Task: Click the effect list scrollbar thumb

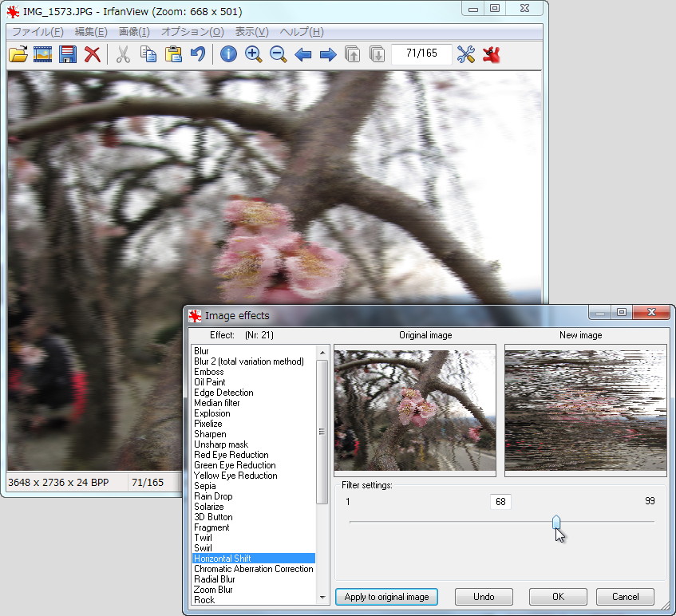Action: tap(322, 432)
